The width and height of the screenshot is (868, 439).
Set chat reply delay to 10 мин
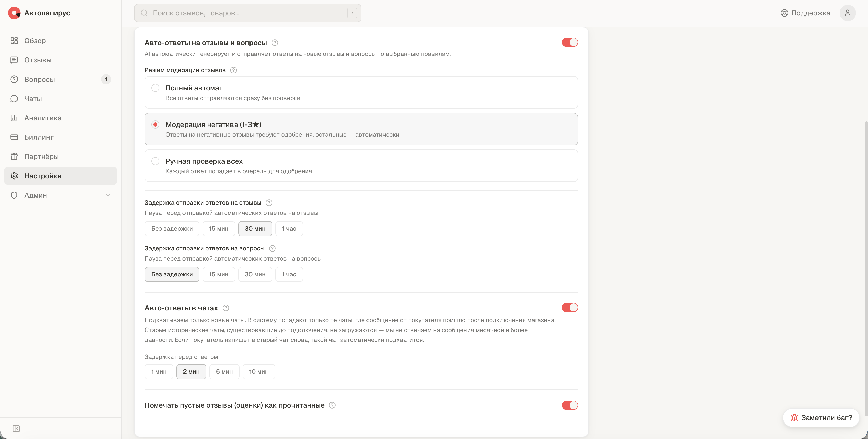pyautogui.click(x=259, y=372)
